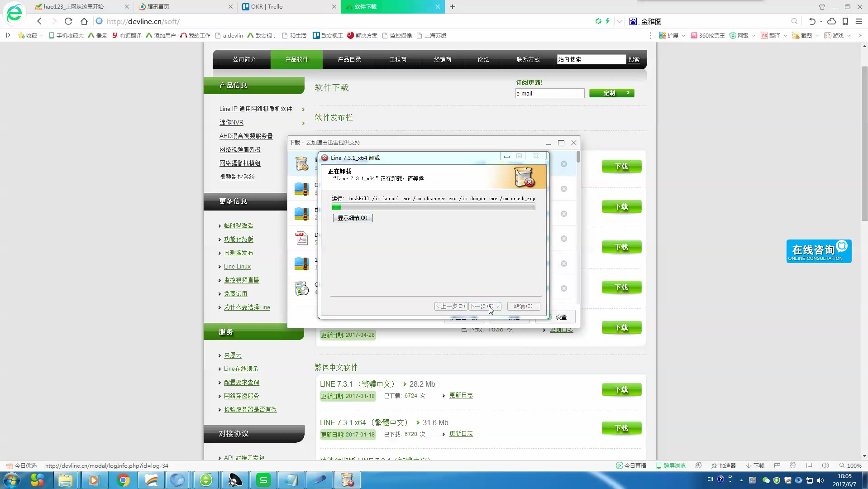Adjust the 100% zoom level control

pyautogui.click(x=850, y=465)
